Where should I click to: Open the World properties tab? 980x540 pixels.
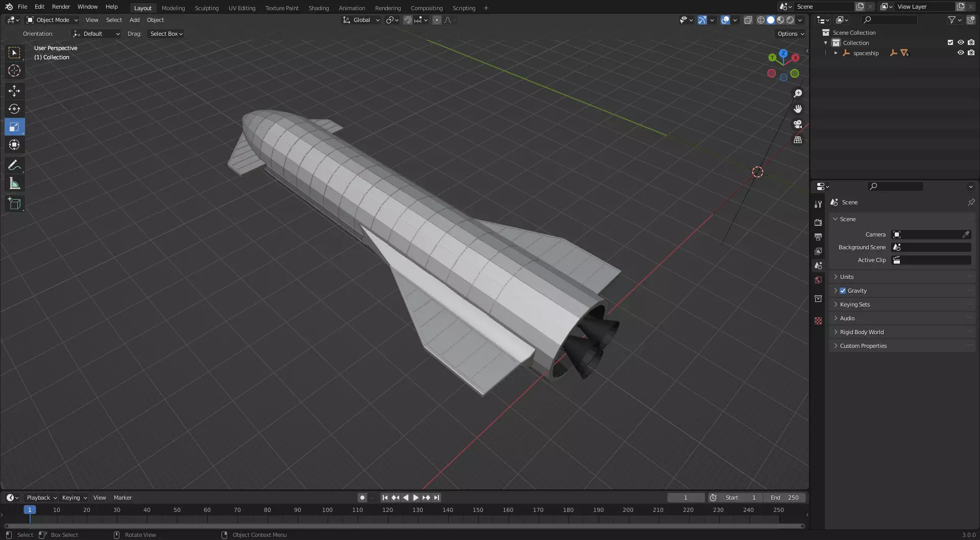tap(818, 279)
